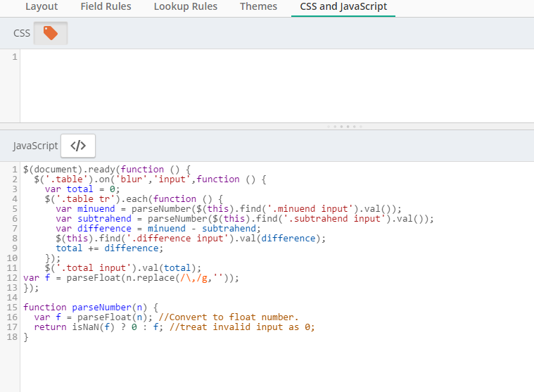This screenshot has height=392, width=534.
Task: Click the 'total += difference;' line
Action: pos(109,248)
